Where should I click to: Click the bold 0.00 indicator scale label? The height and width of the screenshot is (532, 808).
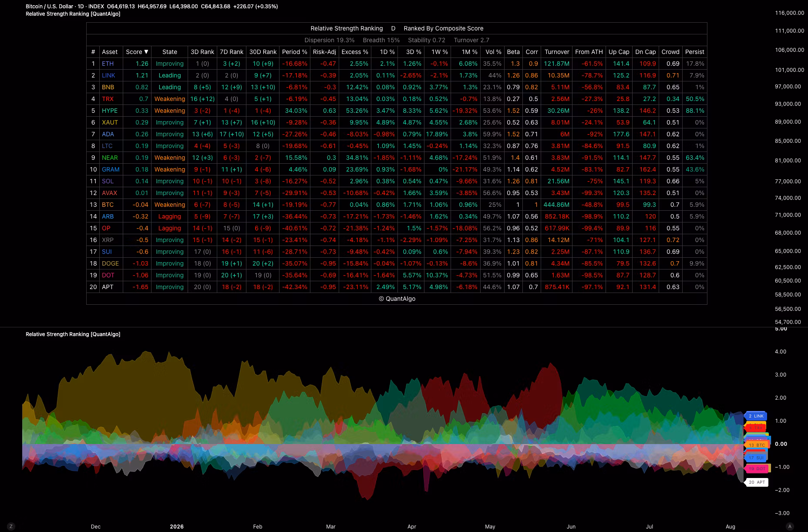[x=781, y=444]
